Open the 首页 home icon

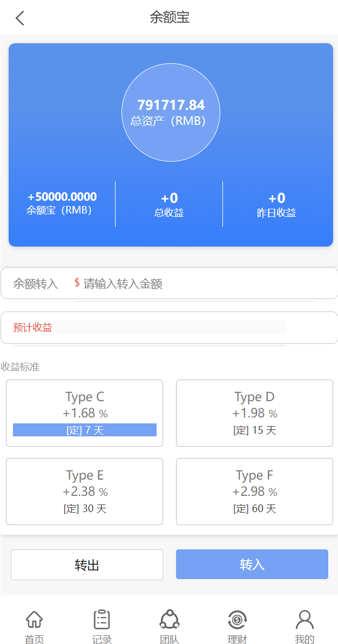point(34,620)
